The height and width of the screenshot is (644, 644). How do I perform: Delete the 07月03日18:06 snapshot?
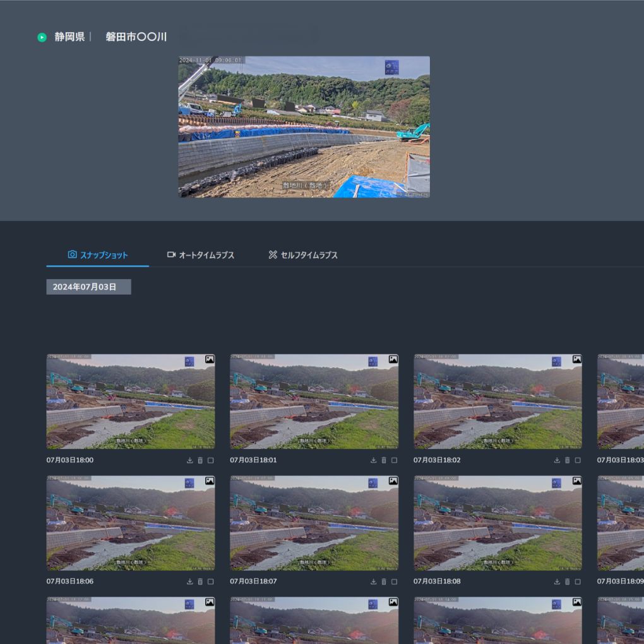pyautogui.click(x=200, y=581)
